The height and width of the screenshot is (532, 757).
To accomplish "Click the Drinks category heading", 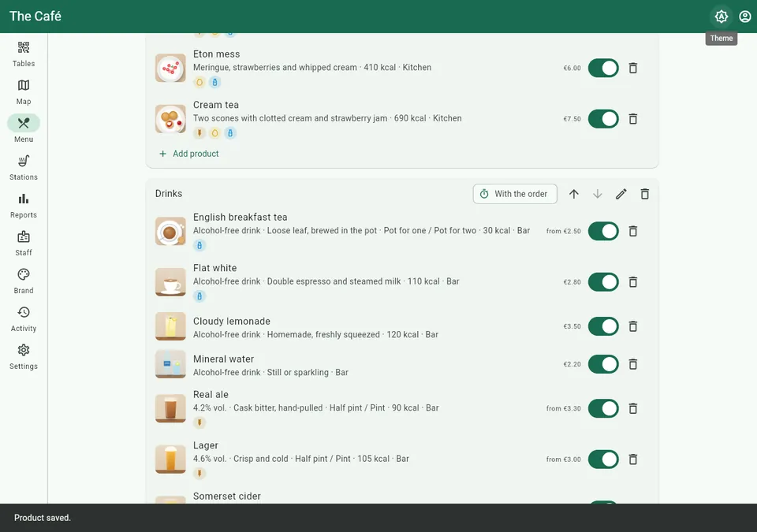I will (169, 194).
